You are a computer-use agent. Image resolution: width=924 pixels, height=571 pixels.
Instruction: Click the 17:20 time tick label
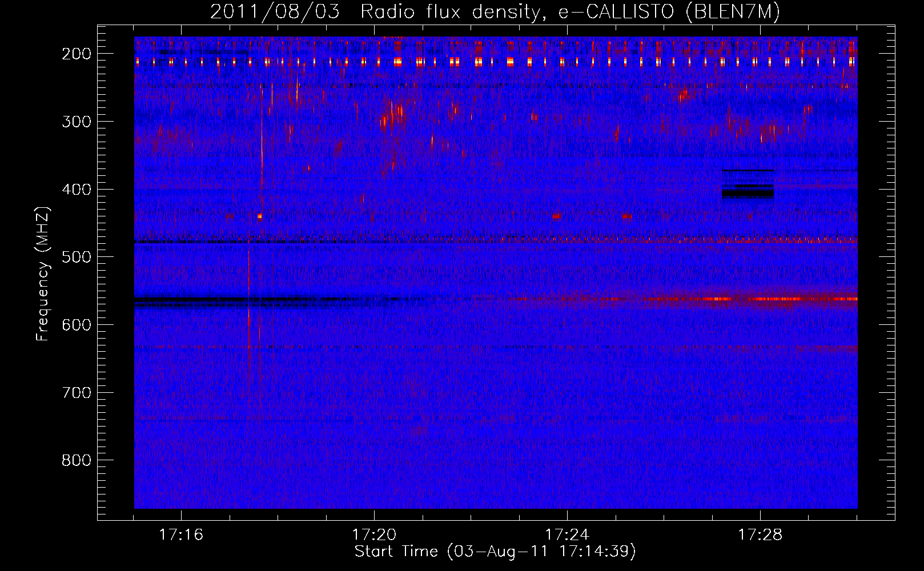tap(374, 535)
